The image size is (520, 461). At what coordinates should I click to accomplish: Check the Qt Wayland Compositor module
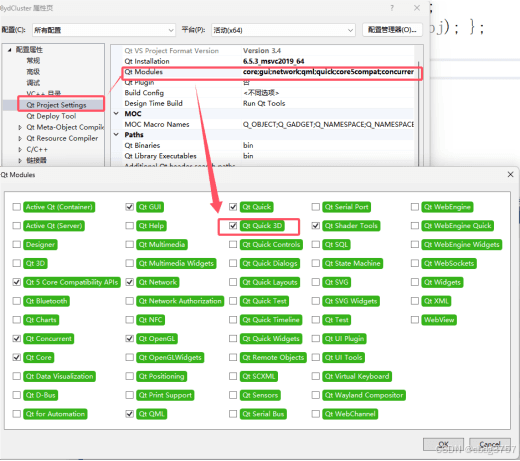pos(315,395)
